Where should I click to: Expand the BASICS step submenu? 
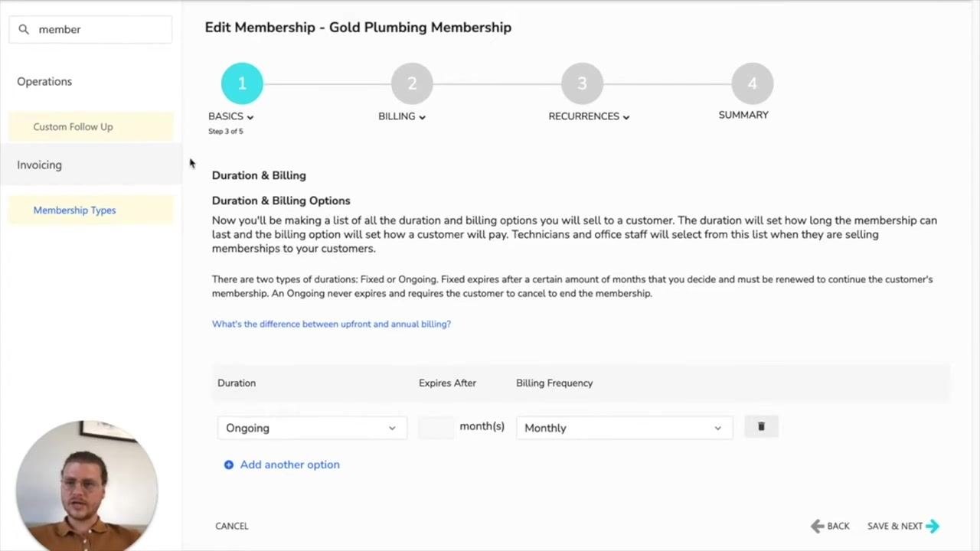[231, 116]
